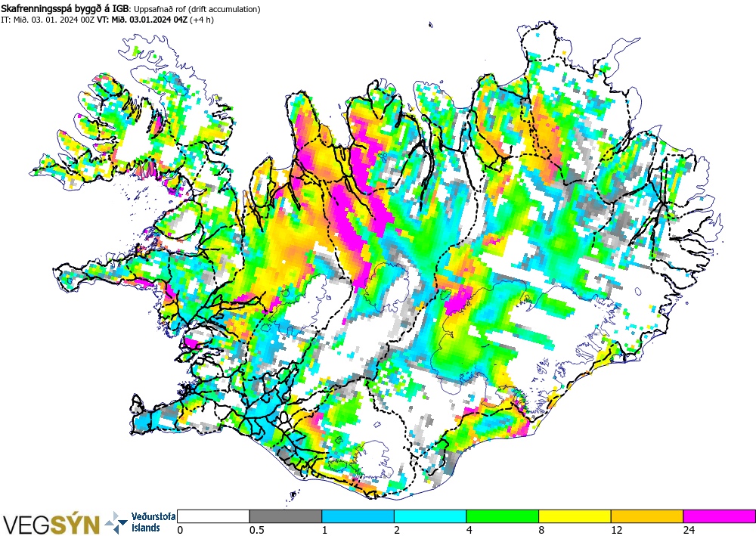
Task: Click the legend label 0.5
Action: 256,530
